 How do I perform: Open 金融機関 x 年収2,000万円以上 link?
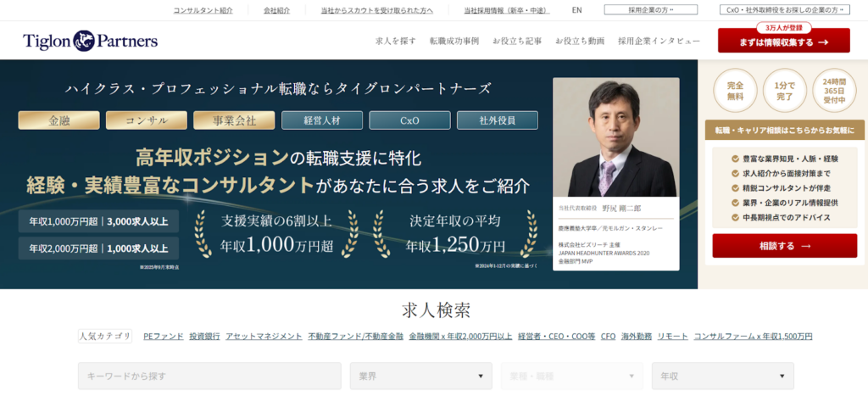tap(460, 336)
